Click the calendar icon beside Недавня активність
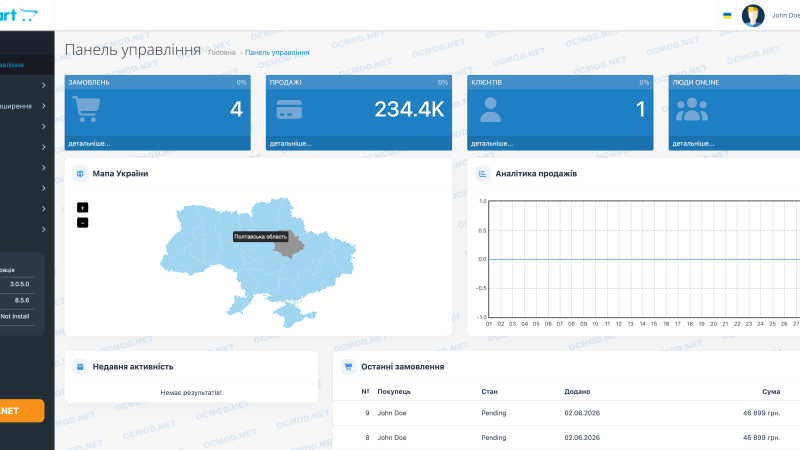 pyautogui.click(x=80, y=366)
